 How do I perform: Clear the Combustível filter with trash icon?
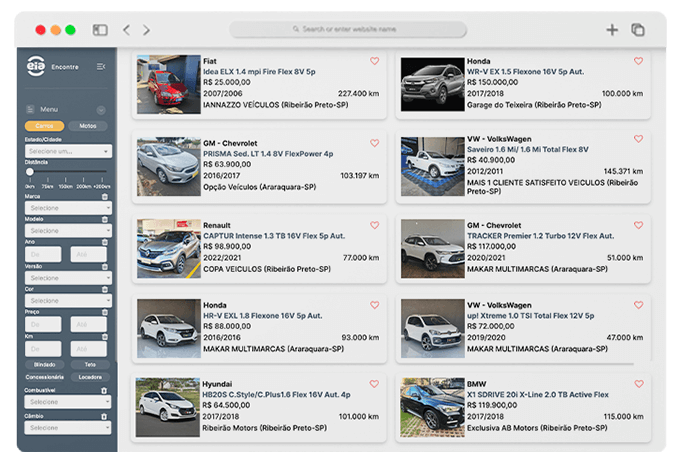click(105, 390)
